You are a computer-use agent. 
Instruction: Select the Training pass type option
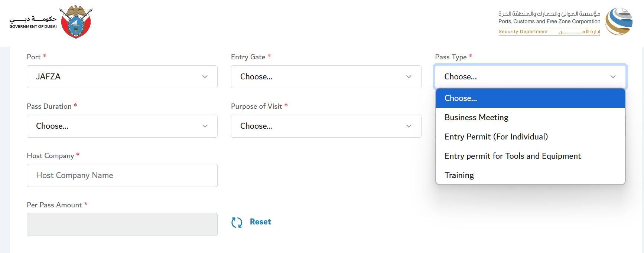(459, 175)
